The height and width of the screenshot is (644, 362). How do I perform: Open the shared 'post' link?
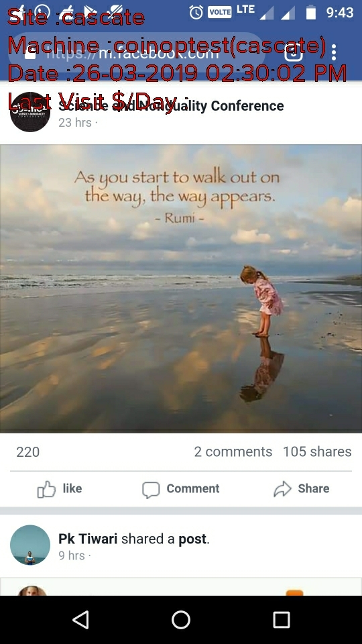(192, 539)
